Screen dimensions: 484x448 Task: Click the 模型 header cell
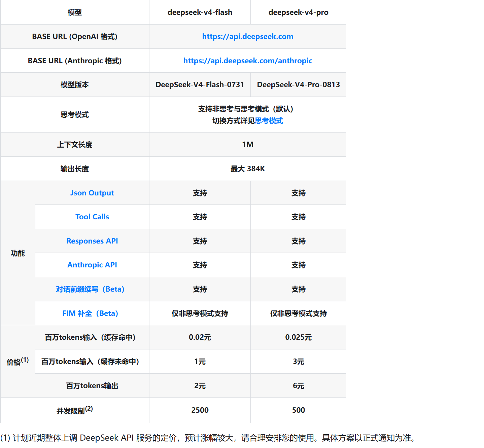point(75,12)
